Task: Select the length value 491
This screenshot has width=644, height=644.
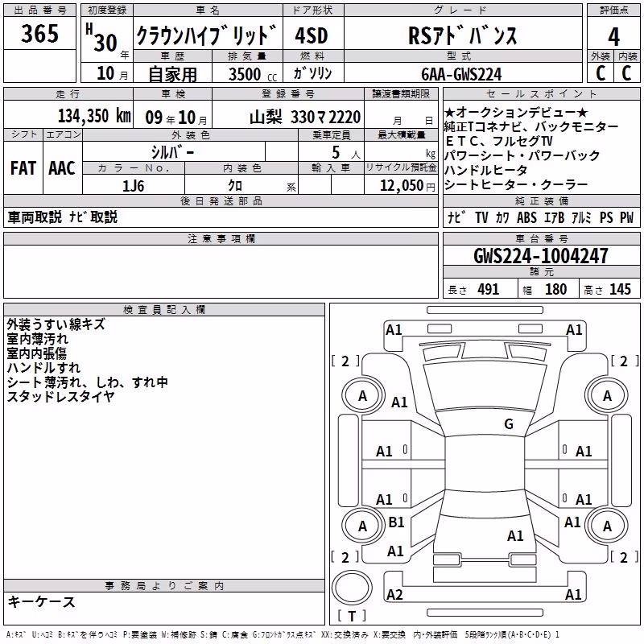Action: tap(488, 290)
